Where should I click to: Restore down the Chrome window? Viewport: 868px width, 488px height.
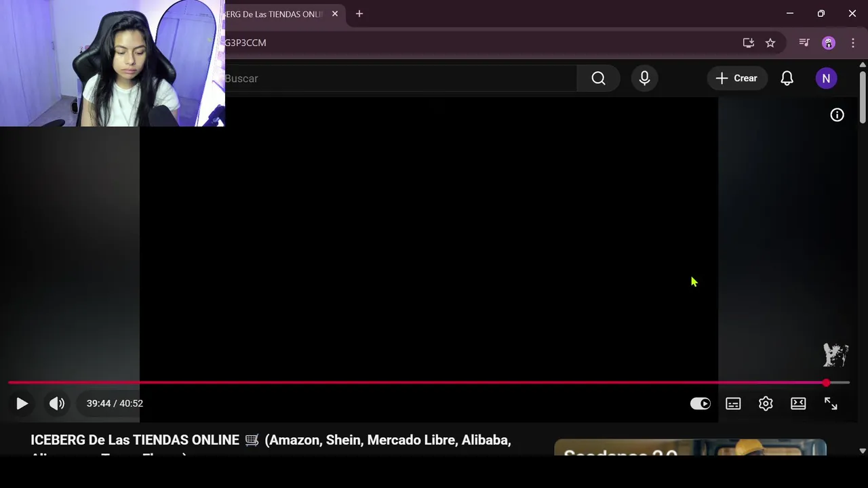[821, 14]
